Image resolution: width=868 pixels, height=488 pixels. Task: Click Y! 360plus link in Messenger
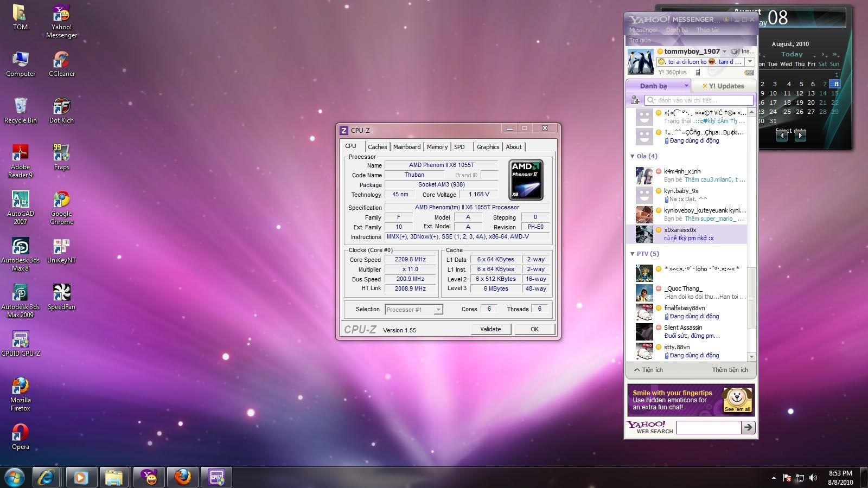coord(672,72)
